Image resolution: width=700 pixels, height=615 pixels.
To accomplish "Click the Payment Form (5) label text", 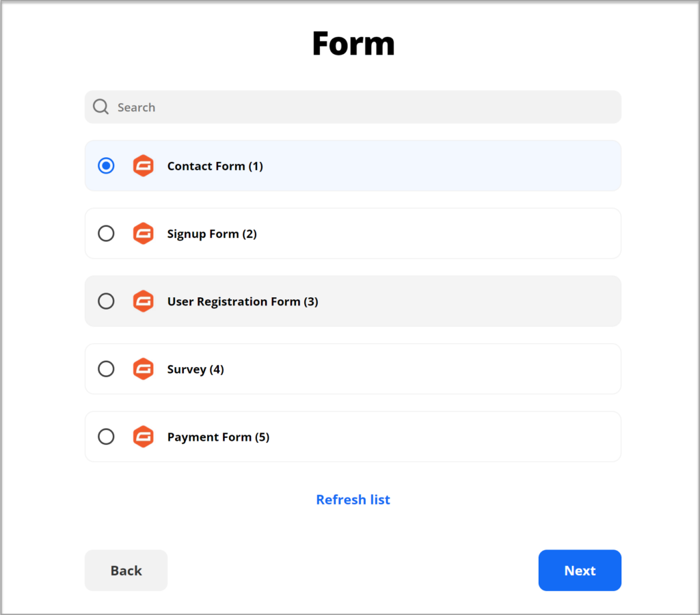I will 218,437.
